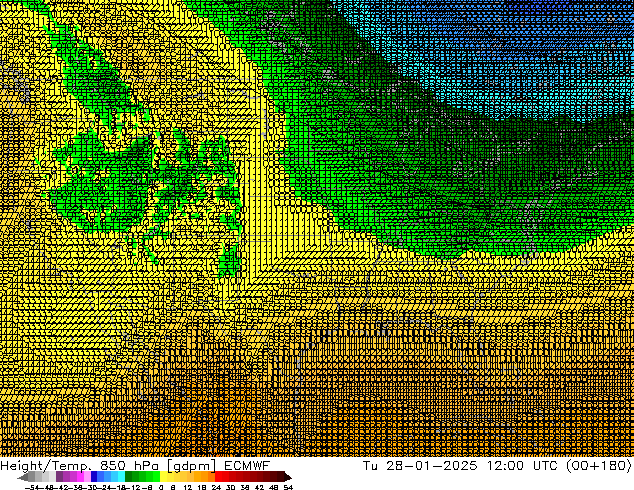Viewport: 634px width, 490px height.
Task: Click the 'Height/Temp. 850 hPa [gdpm] ECMWF' title
Action: pos(135,466)
